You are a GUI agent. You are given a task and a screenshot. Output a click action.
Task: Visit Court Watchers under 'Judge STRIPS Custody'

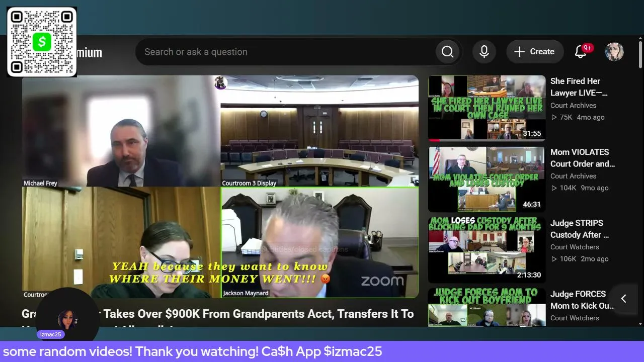575,247
